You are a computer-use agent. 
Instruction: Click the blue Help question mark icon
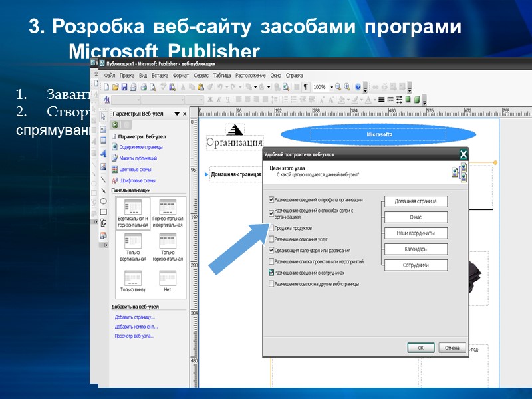pos(358,87)
